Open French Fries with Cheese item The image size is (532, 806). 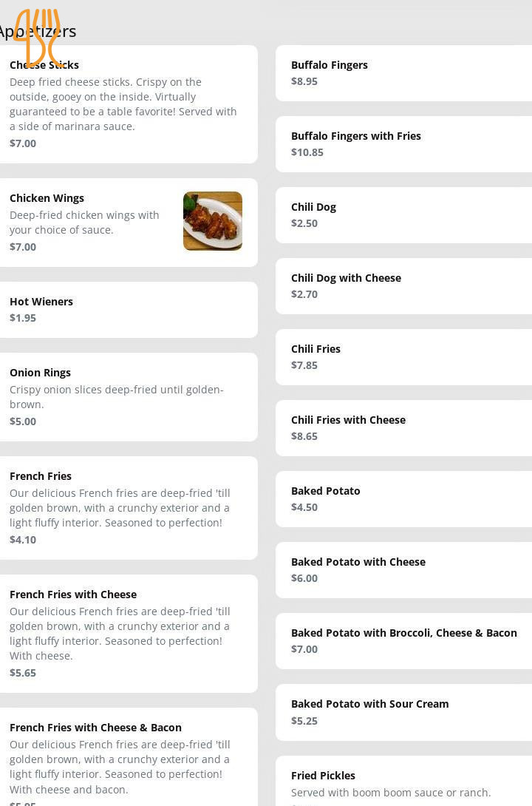click(x=129, y=633)
